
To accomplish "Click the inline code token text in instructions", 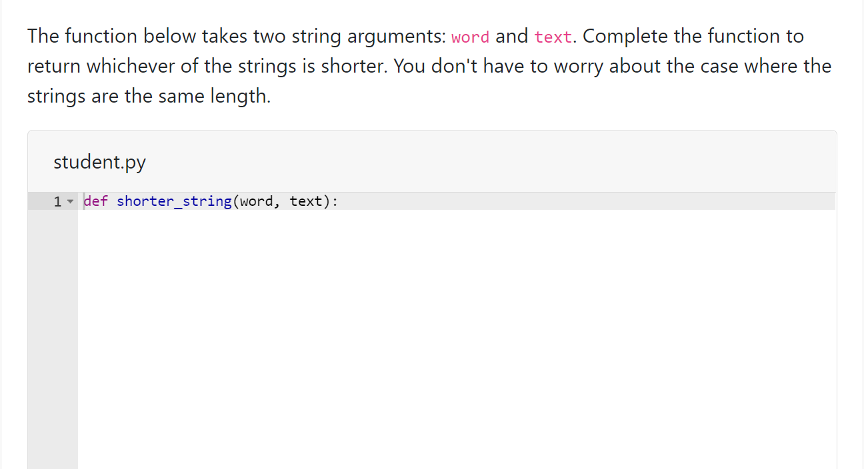I will (x=553, y=37).
